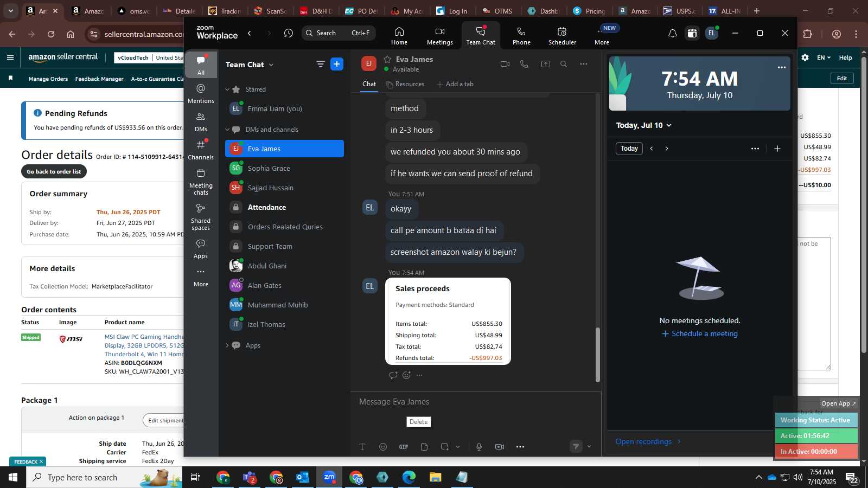
Task: Open chat with Sajjad Hussain
Action: pyautogui.click(x=284, y=188)
